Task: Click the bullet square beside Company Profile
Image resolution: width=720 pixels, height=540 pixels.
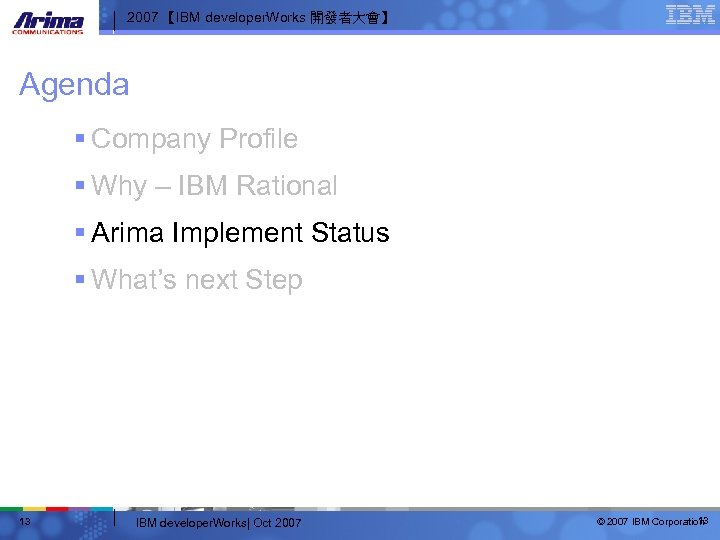Action: point(80,138)
